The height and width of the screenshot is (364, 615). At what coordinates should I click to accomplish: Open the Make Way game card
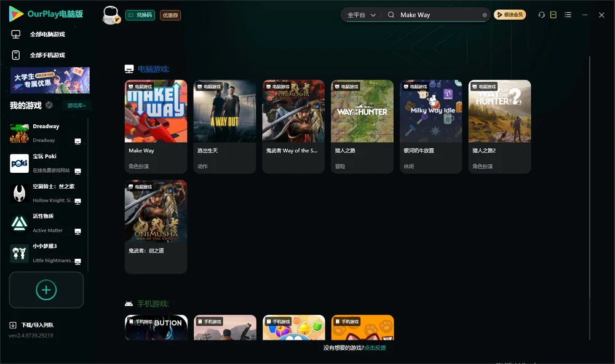[156, 126]
